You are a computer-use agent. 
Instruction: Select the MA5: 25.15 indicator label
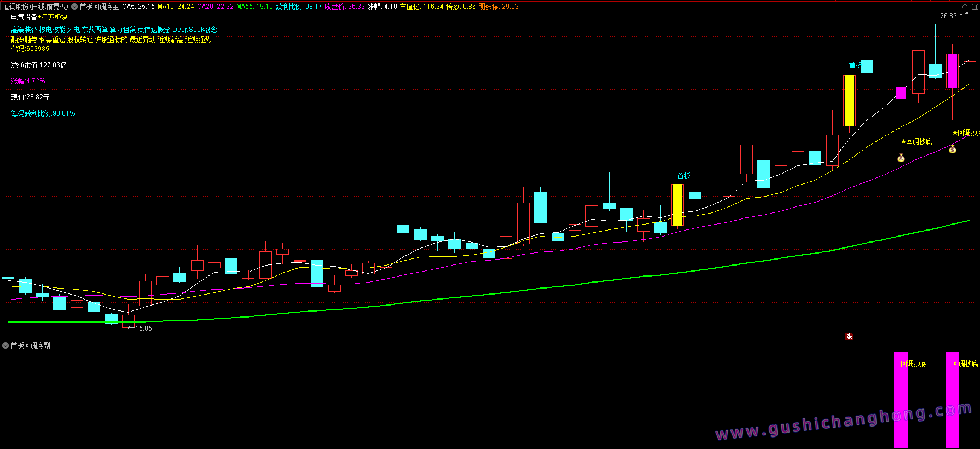(138, 7)
